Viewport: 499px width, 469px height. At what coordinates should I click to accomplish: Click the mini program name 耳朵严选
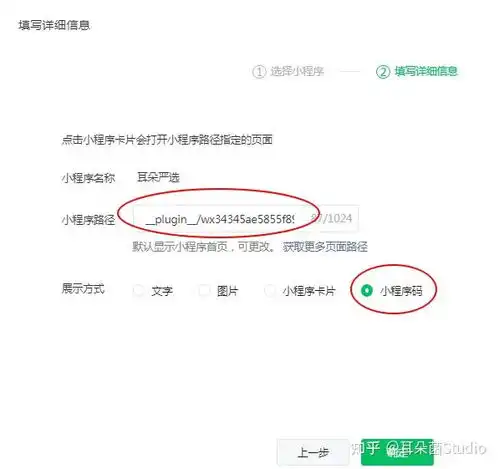(x=158, y=177)
